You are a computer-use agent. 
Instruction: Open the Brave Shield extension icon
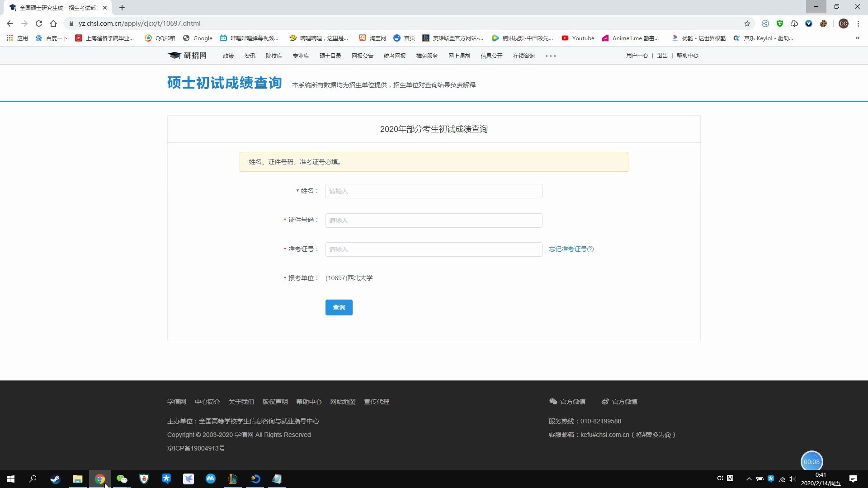click(780, 23)
